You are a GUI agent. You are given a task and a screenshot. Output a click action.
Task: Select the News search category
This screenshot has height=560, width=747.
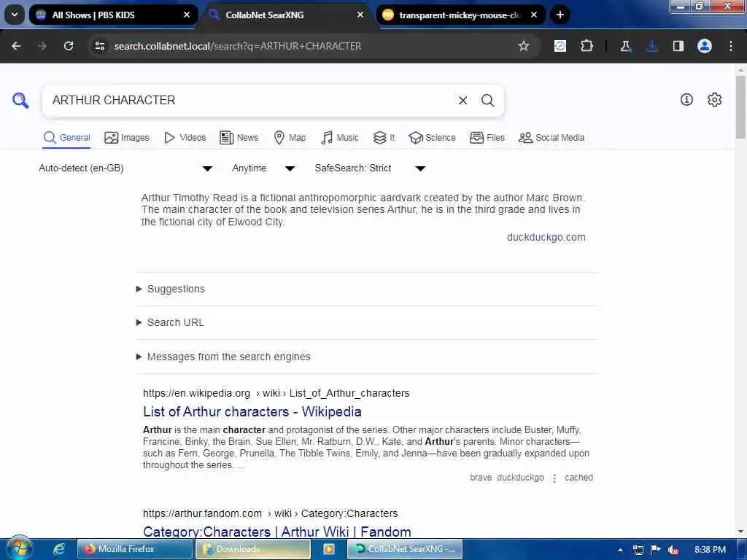point(239,138)
